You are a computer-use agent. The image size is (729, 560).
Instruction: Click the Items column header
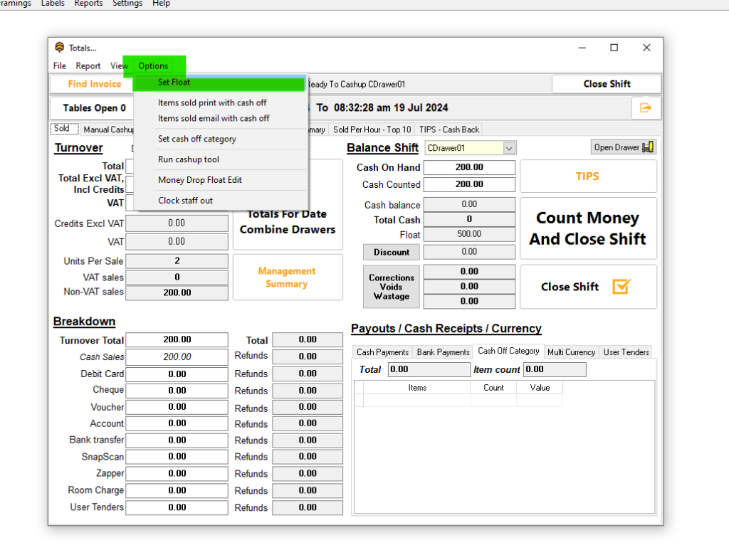[417, 388]
